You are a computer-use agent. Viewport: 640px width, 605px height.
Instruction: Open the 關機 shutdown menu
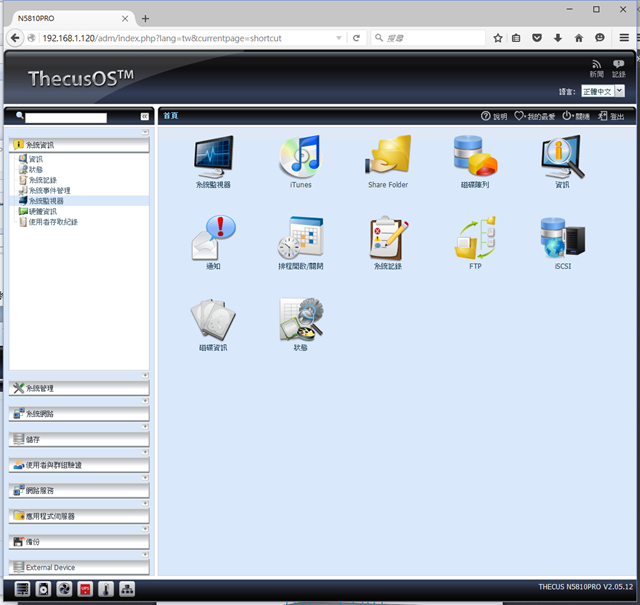(x=576, y=116)
